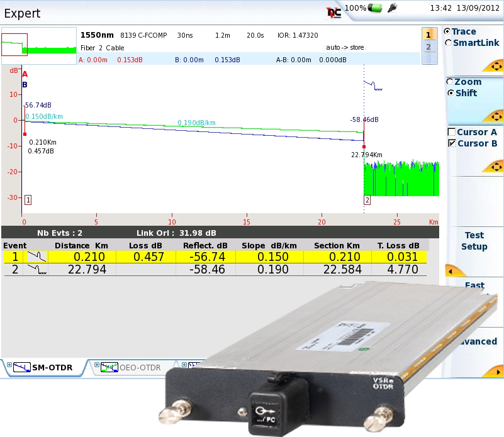Screen dimensions: 504x437
Task: Enable Cursor A checkbox
Action: point(451,131)
